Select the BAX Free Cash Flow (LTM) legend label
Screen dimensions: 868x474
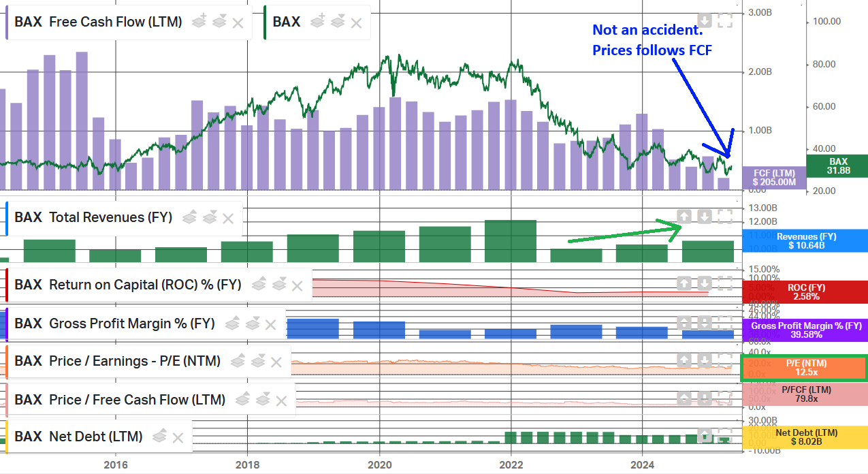point(98,22)
